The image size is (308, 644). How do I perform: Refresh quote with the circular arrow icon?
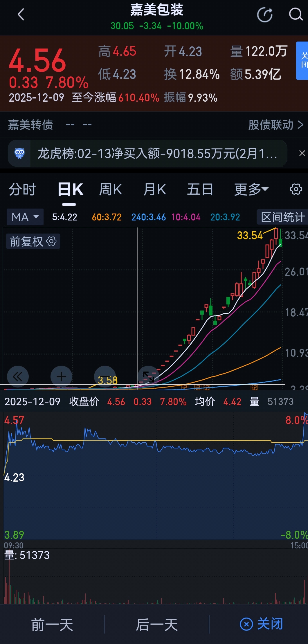pyautogui.click(x=265, y=15)
